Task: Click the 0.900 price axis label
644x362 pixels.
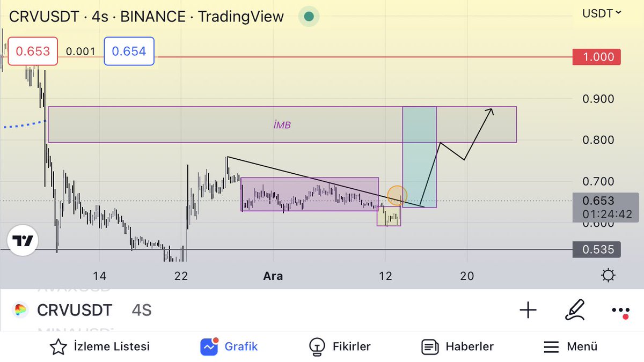Action: 598,99
